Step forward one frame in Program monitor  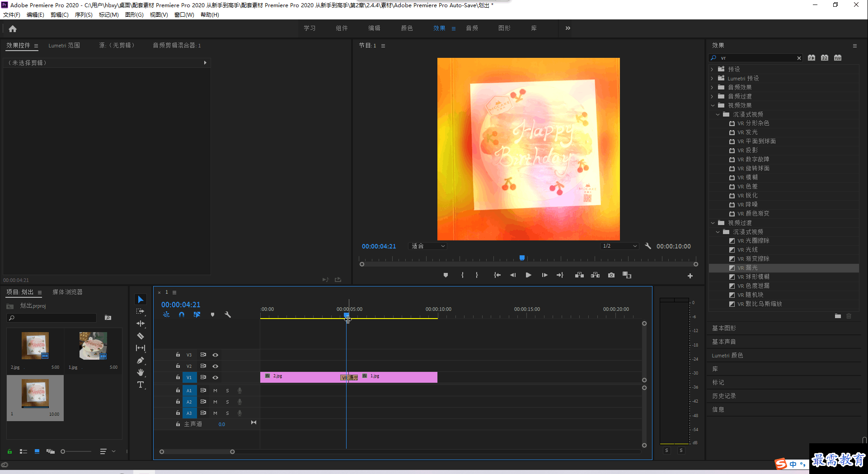tap(544, 275)
